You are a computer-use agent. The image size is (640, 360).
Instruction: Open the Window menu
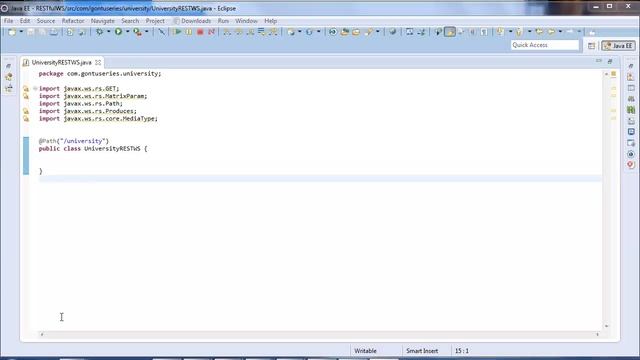point(246,21)
